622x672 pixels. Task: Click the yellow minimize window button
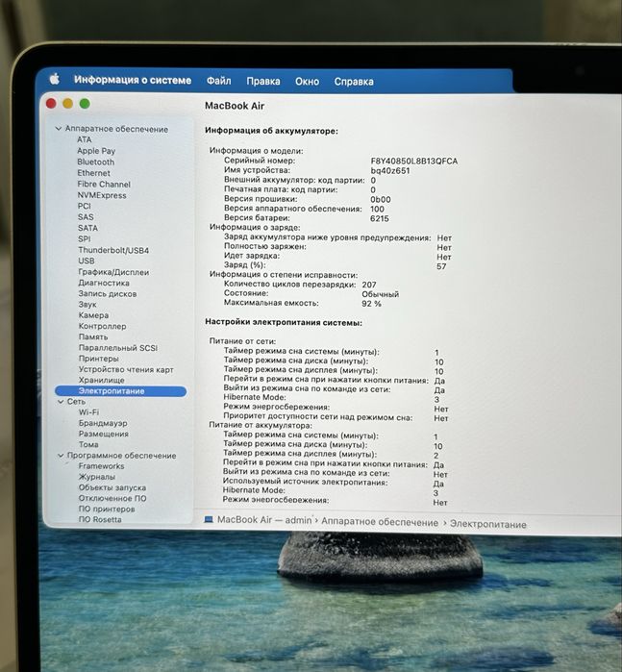pos(67,103)
